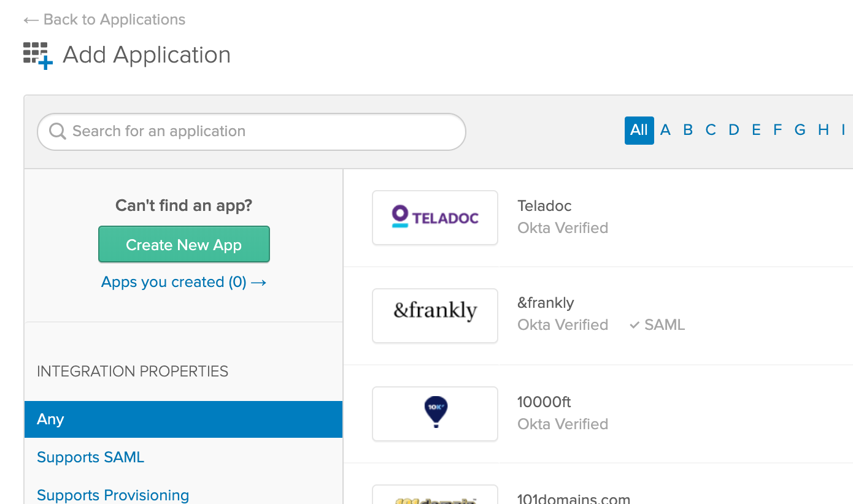Click the Create New App button

coord(184,245)
